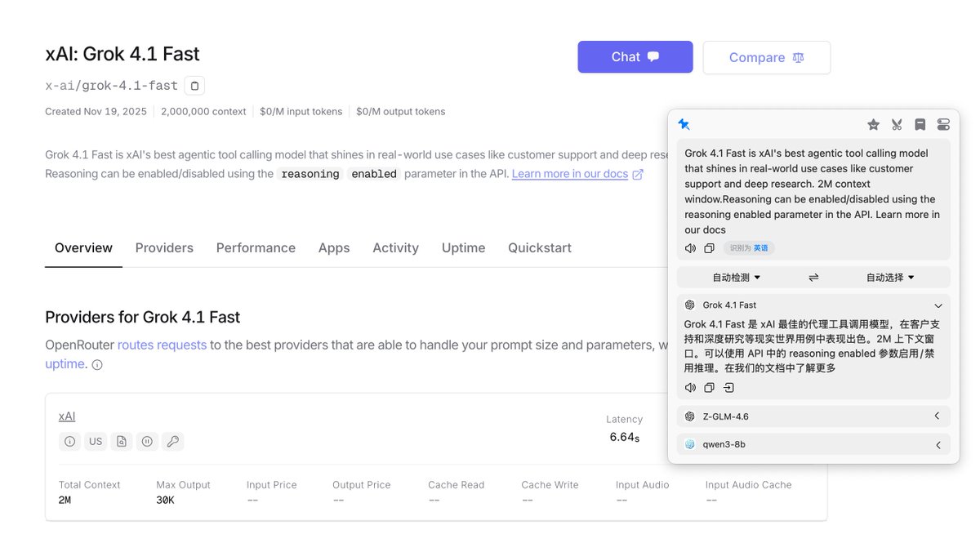Click the enabled code tag in description
This screenshot has width=980, height=552.
[x=374, y=174]
